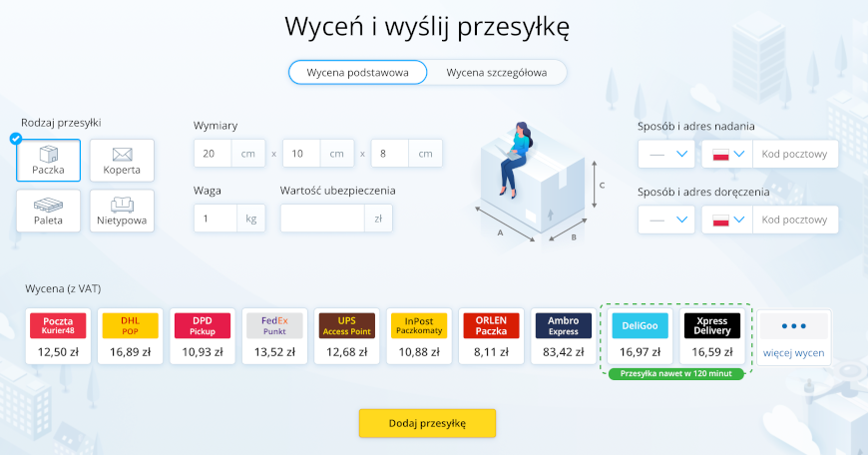
Task: Click the Sposób i adres nadania label
Action: point(695,126)
